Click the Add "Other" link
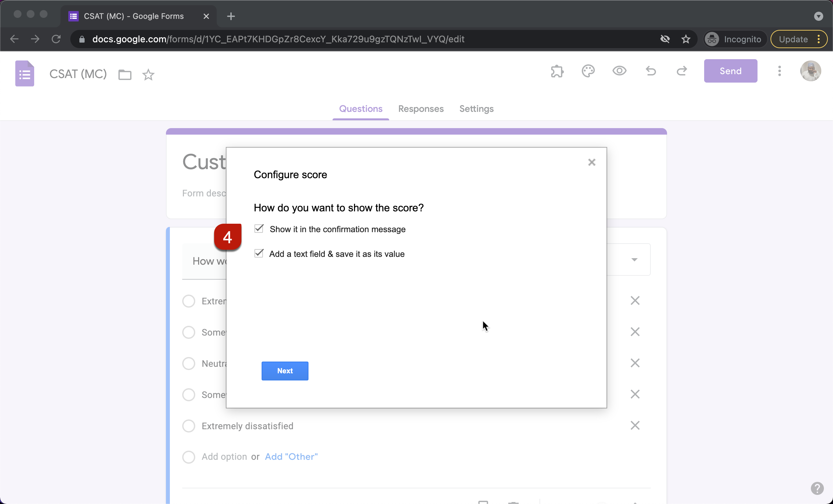 coord(291,457)
